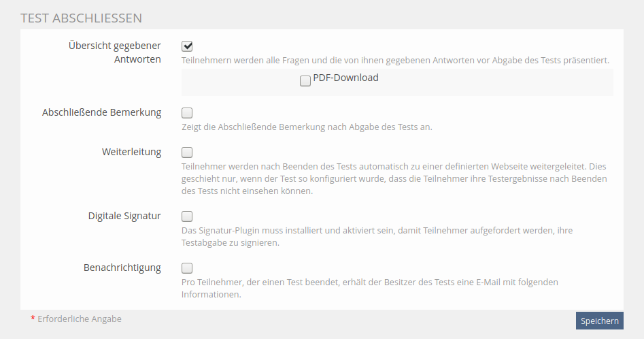
Task: Click the Signatur-Plugin description text
Action: (x=377, y=236)
